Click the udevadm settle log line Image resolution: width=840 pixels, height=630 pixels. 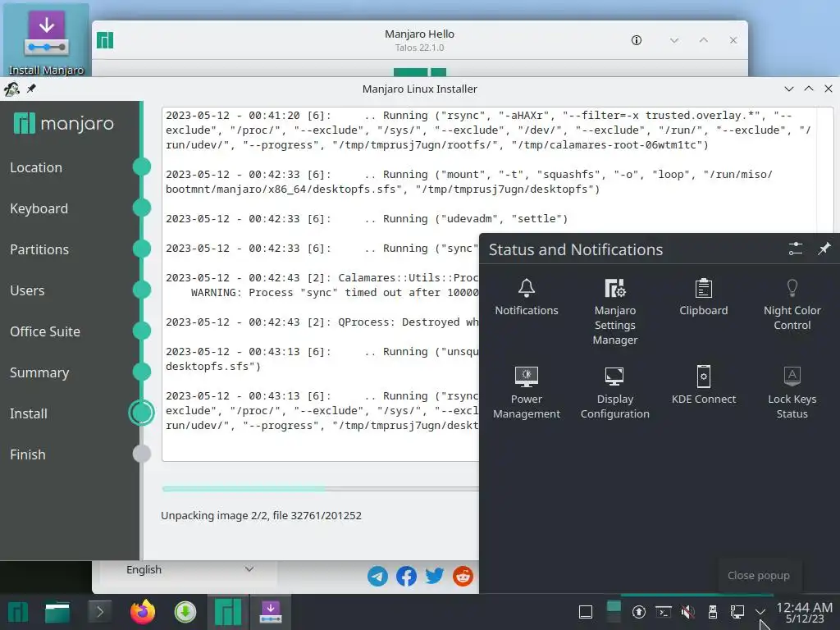pyautogui.click(x=367, y=218)
